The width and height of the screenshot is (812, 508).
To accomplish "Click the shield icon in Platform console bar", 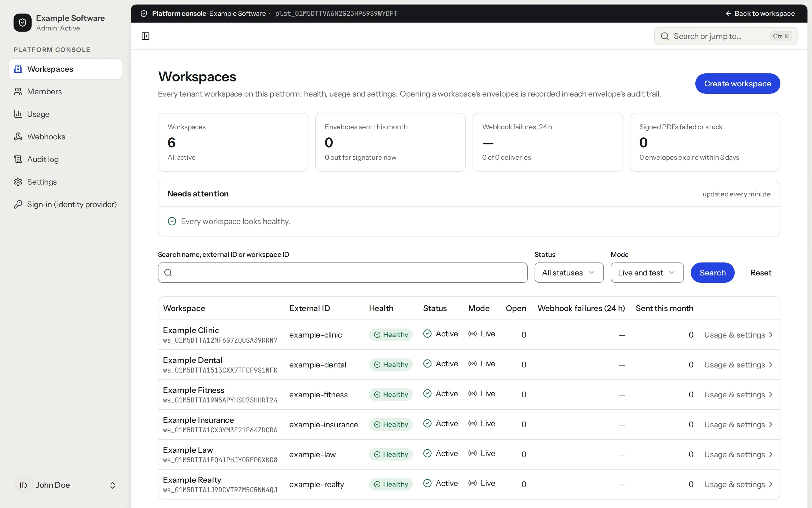I will 144,14.
